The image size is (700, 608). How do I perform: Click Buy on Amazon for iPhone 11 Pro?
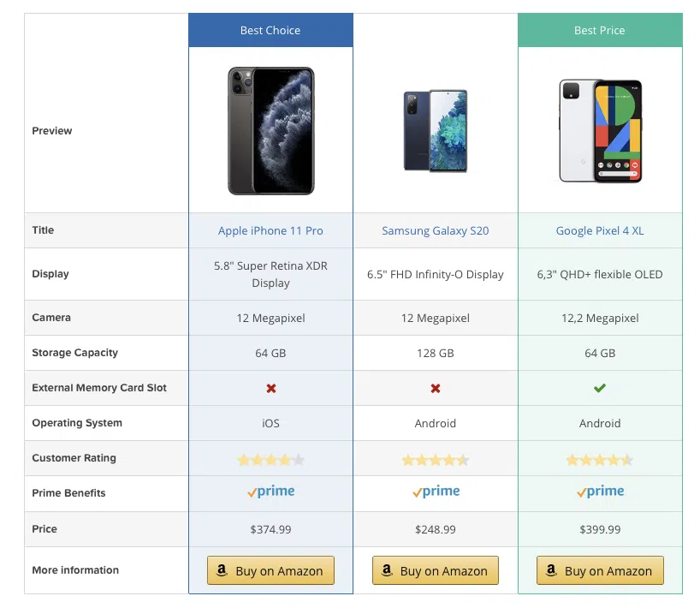coord(270,570)
